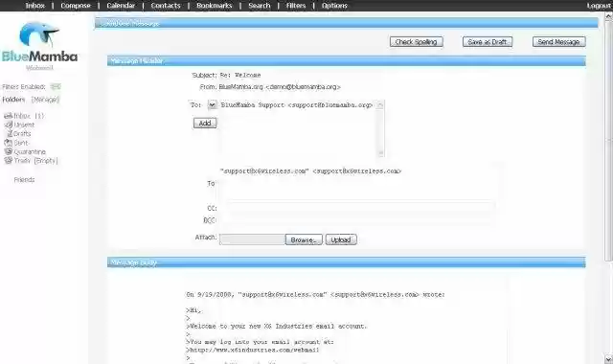Open the Calendar page
The height and width of the screenshot is (364, 613).
[x=121, y=6]
